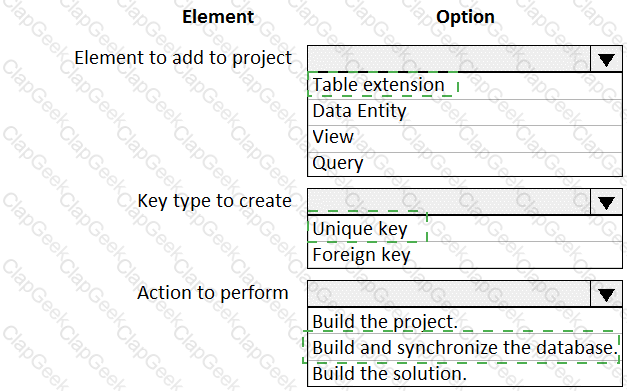Click the Key type to create label
The image size is (627, 391).
(x=214, y=201)
